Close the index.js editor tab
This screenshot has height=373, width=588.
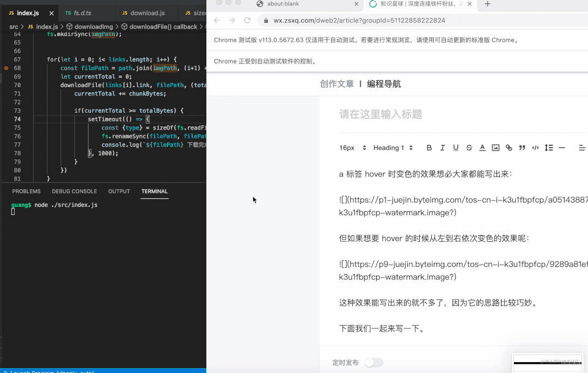click(51, 13)
